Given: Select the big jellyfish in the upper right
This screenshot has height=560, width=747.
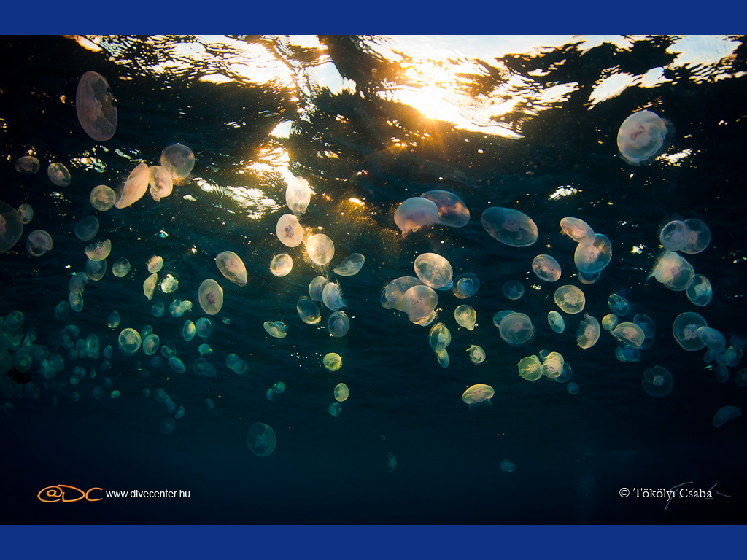Looking at the screenshot, I should coord(641,136).
